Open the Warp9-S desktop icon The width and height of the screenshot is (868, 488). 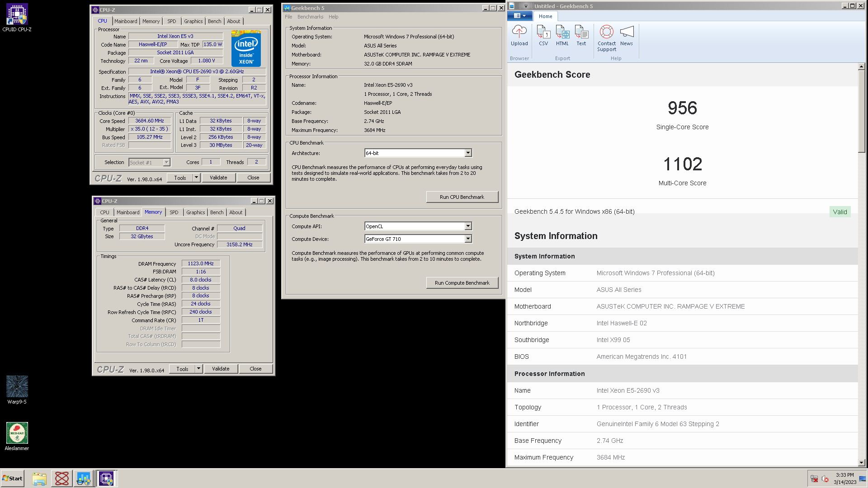tap(17, 389)
